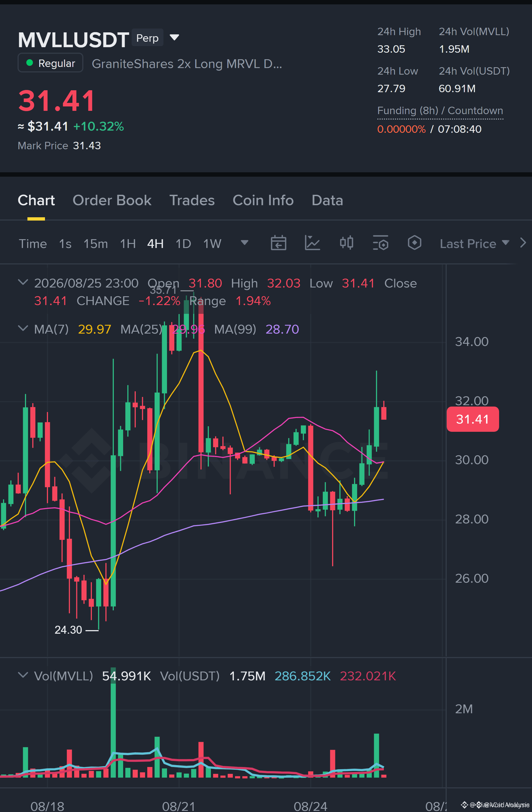Image resolution: width=532 pixels, height=812 pixels.
Task: Select the Time chart view
Action: [33, 244]
